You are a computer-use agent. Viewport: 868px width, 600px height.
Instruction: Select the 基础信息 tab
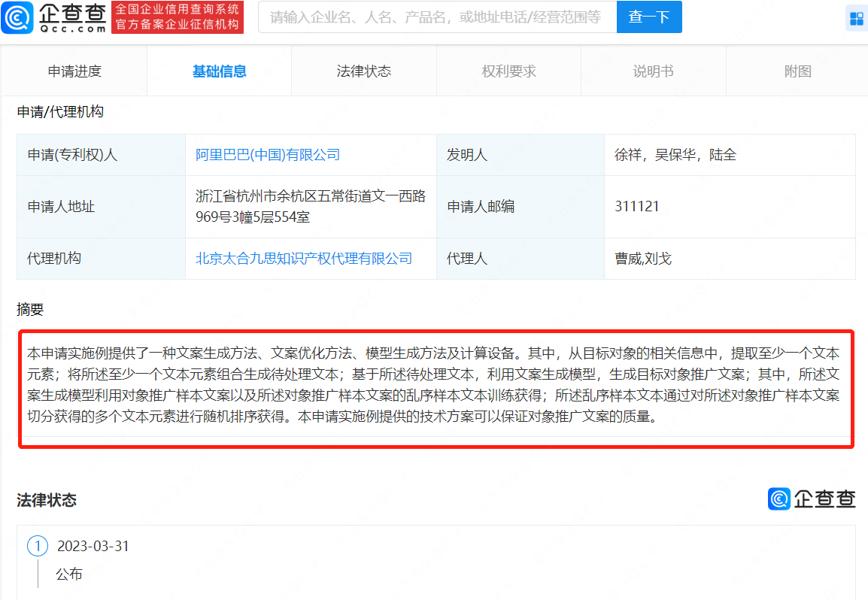[219, 71]
